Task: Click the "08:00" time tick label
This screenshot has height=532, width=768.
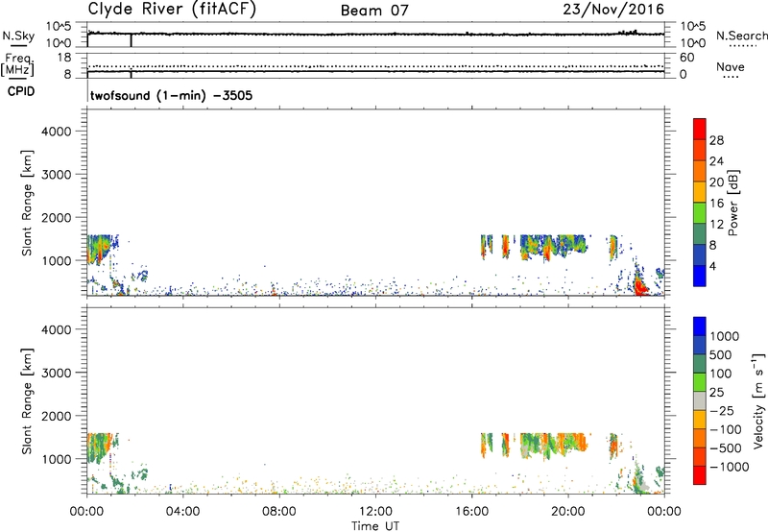Action: coord(278,512)
